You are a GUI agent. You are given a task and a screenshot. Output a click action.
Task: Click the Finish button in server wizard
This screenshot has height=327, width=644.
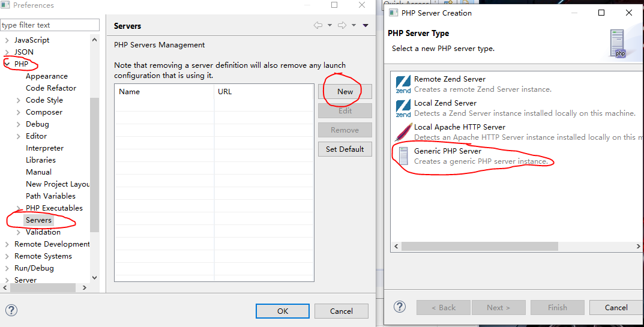pos(558,307)
